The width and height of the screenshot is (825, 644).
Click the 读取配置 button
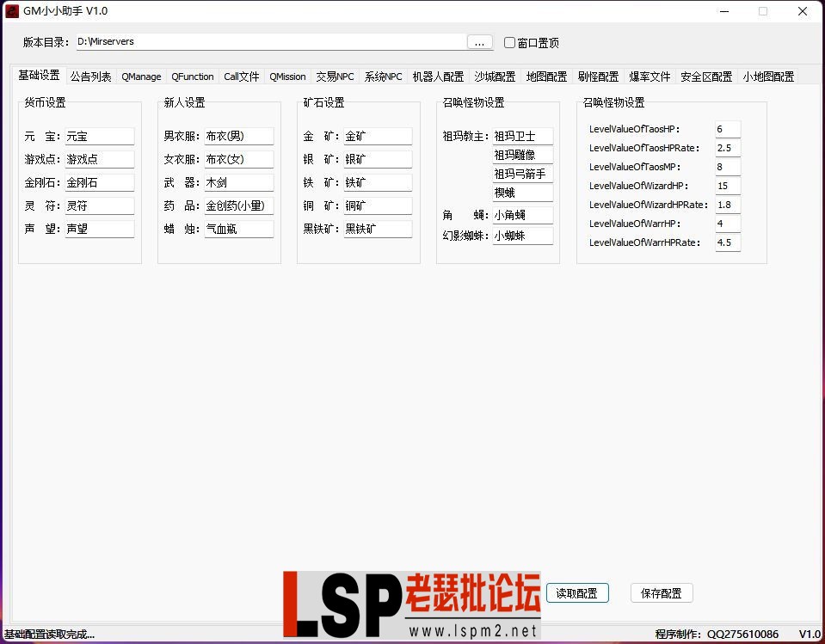click(x=577, y=592)
